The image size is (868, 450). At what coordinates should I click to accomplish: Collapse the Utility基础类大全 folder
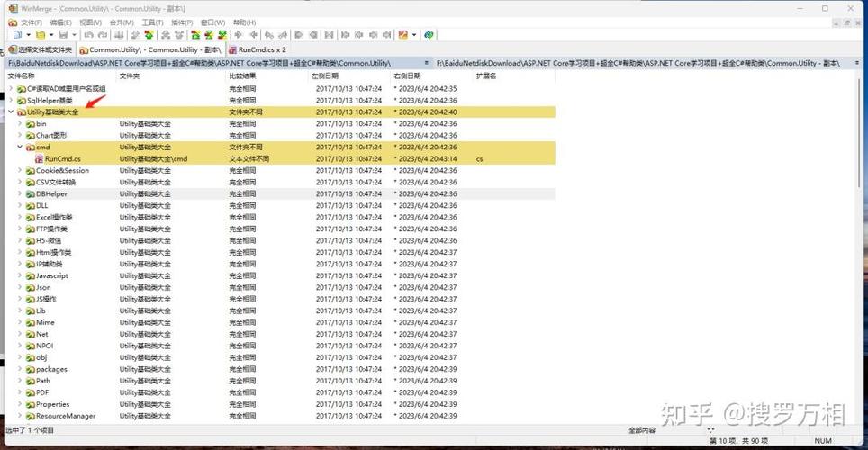click(x=11, y=112)
